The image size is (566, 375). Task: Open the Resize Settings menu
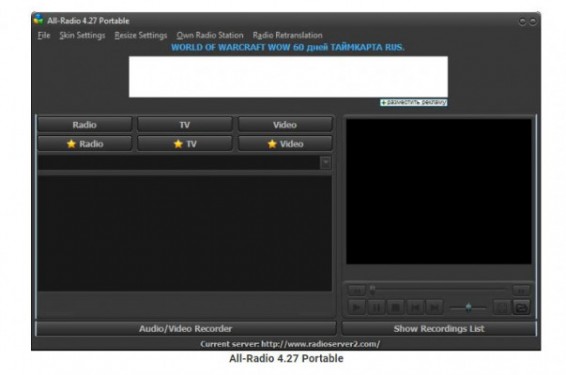tap(141, 35)
